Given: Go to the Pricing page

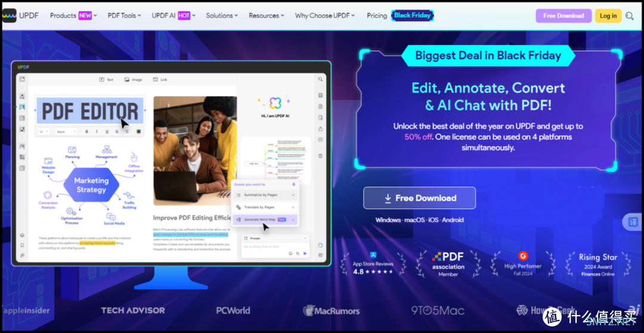Looking at the screenshot, I should pyautogui.click(x=377, y=15).
